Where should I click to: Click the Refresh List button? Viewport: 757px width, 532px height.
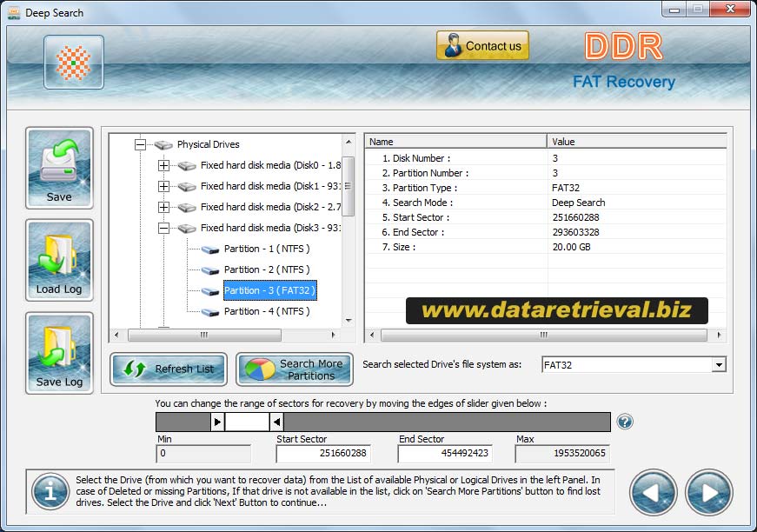pyautogui.click(x=169, y=369)
